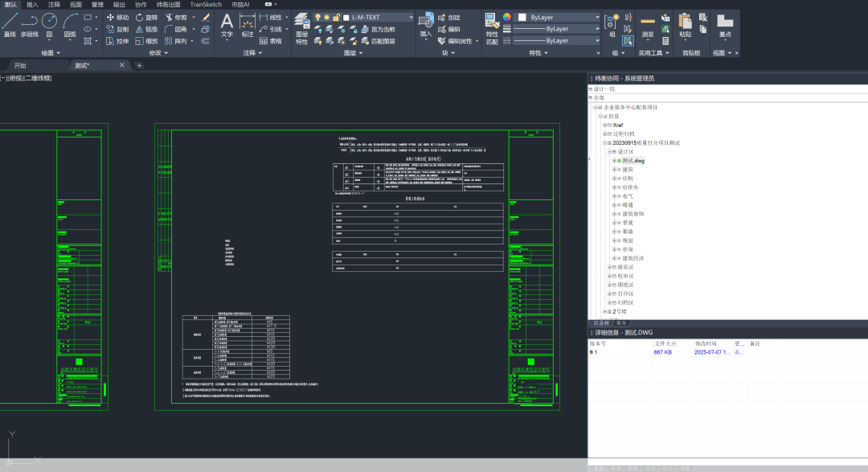The width and height of the screenshot is (868, 472).
Task: Click the 粘贴 paste icon
Action: click(x=685, y=24)
